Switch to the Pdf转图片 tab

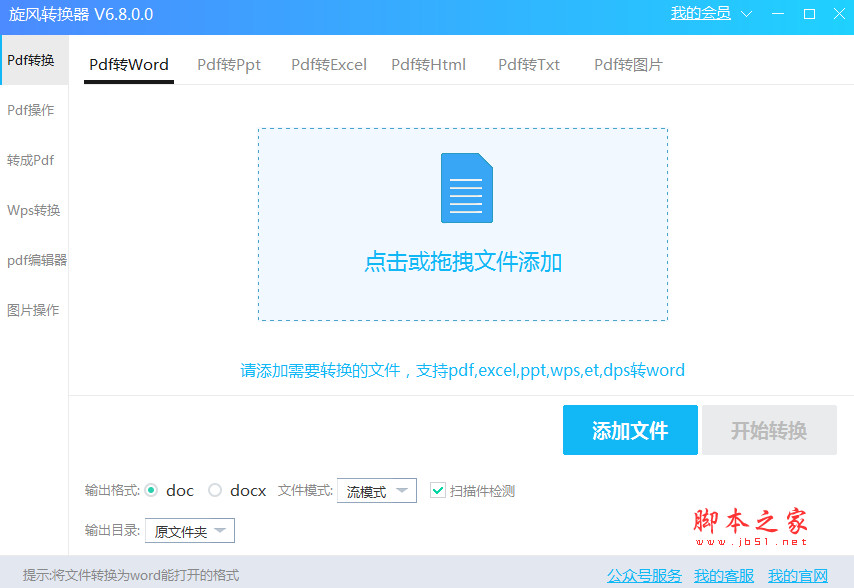[628, 64]
